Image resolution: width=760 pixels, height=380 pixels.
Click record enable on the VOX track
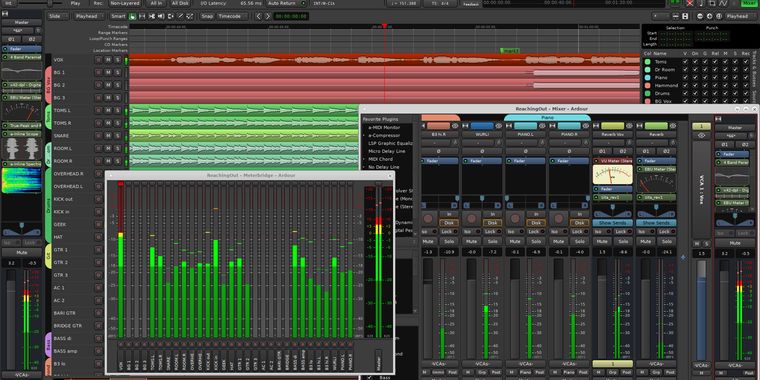99,60
